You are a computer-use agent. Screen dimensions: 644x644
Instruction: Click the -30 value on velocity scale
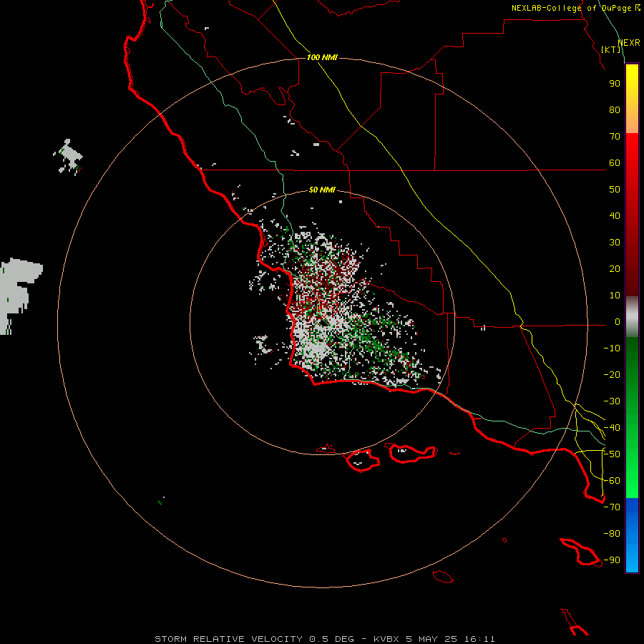[612, 401]
